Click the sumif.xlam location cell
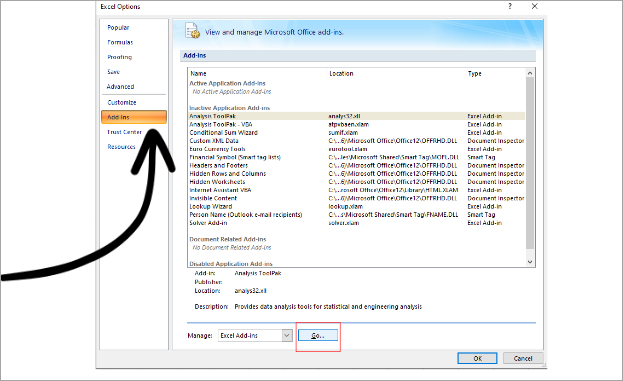The width and height of the screenshot is (623, 381). 343,132
